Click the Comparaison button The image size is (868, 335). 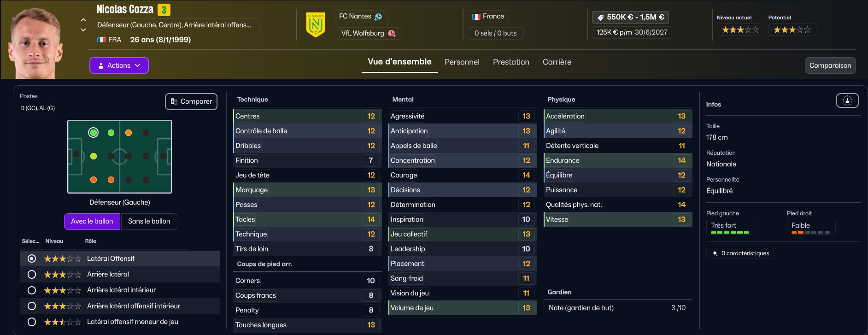tap(830, 65)
